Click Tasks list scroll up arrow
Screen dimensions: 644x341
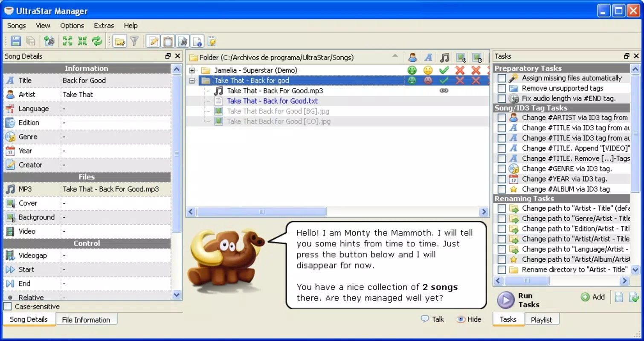(x=635, y=69)
